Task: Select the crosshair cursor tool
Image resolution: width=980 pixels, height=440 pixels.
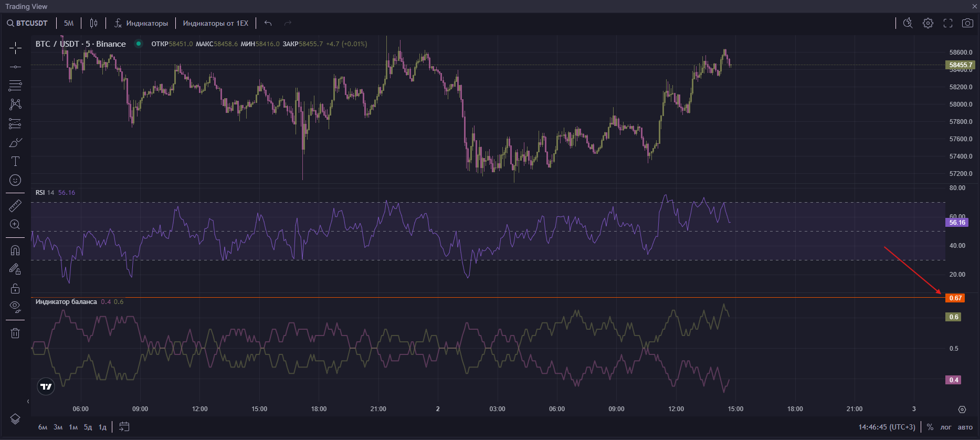Action: coord(15,48)
